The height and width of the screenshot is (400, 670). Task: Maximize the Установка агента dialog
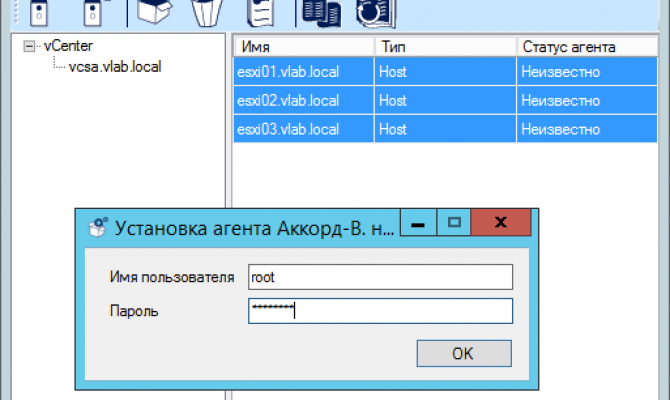point(454,223)
